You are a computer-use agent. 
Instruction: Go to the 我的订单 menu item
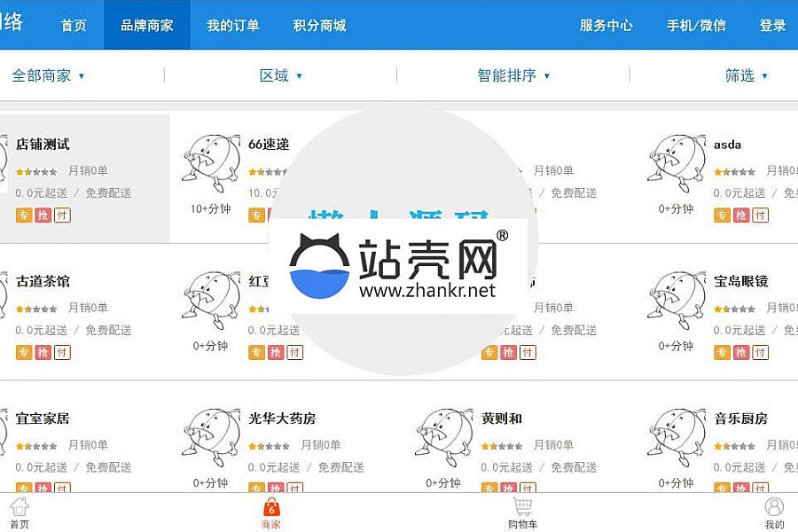tap(233, 25)
